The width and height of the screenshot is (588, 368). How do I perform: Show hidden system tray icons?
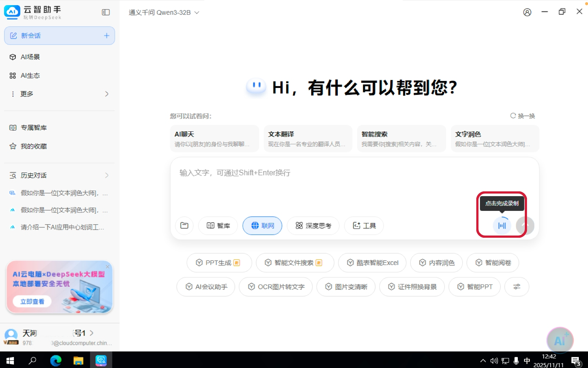pyautogui.click(x=483, y=361)
